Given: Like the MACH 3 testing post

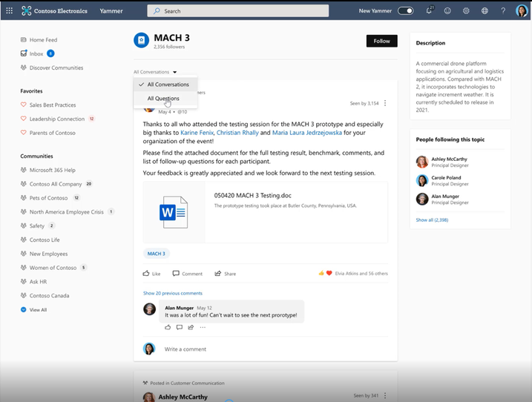Looking at the screenshot, I should 151,274.
